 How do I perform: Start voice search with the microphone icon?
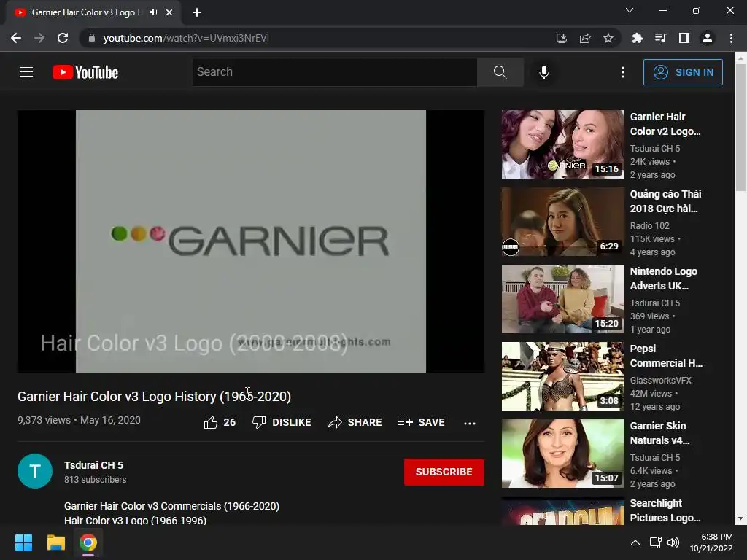(x=544, y=72)
